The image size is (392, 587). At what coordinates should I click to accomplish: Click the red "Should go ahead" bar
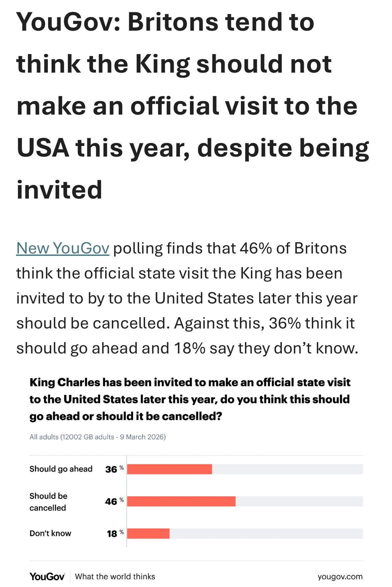click(x=169, y=469)
